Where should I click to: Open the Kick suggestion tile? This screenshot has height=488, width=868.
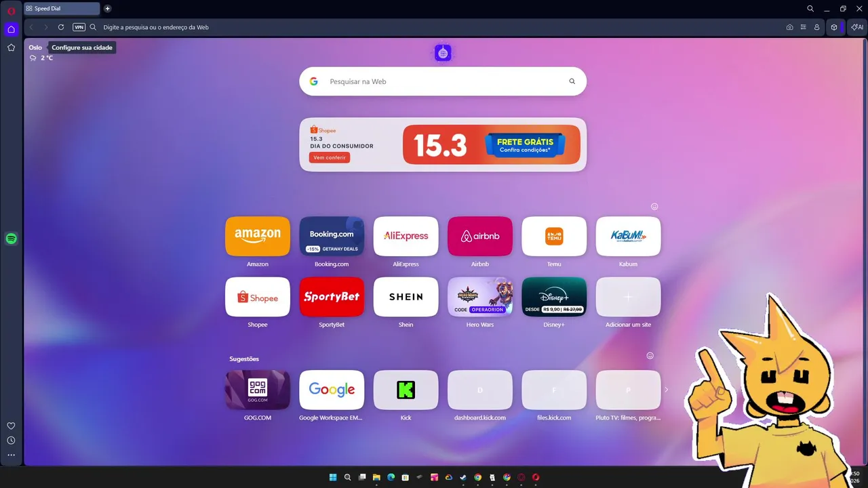(406, 390)
